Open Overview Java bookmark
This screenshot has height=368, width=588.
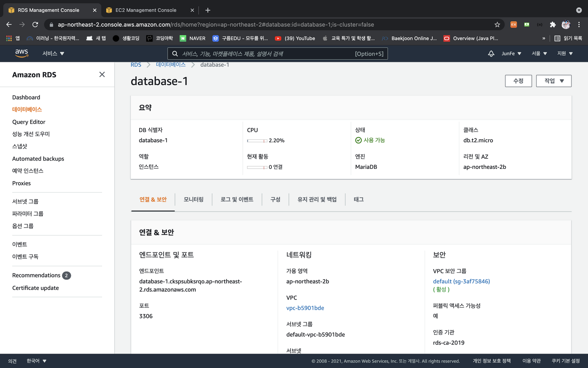coord(471,39)
